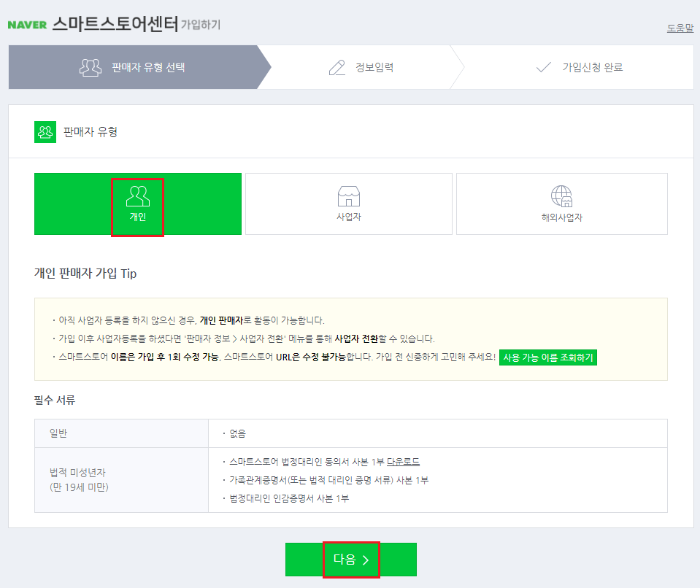Click the 스마트스토어센터 title text

[115, 23]
